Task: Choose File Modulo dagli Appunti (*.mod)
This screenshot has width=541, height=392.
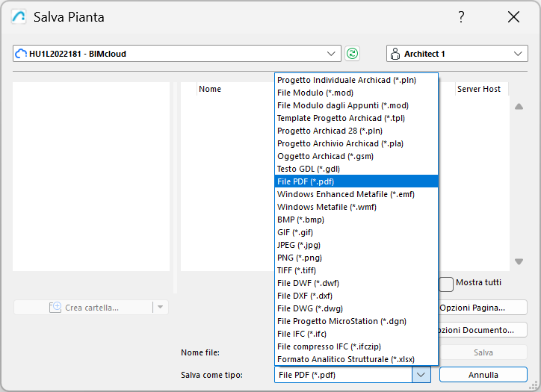Action: point(356,105)
